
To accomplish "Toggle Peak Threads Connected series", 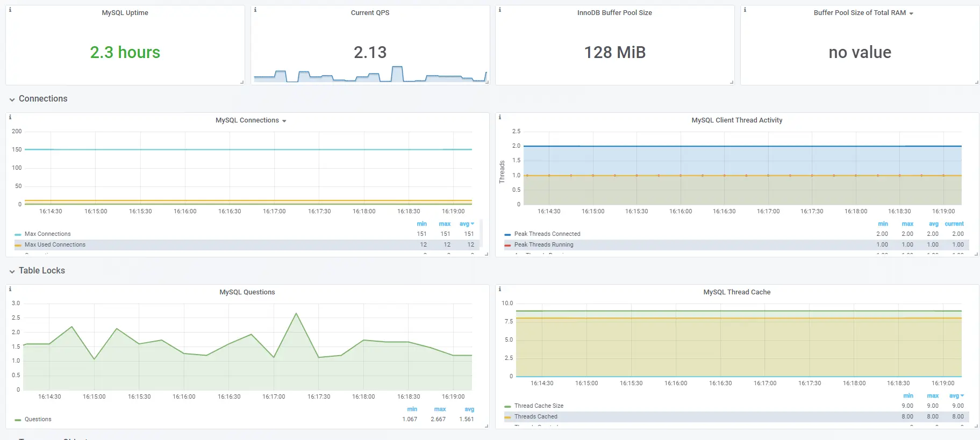I will pos(547,234).
